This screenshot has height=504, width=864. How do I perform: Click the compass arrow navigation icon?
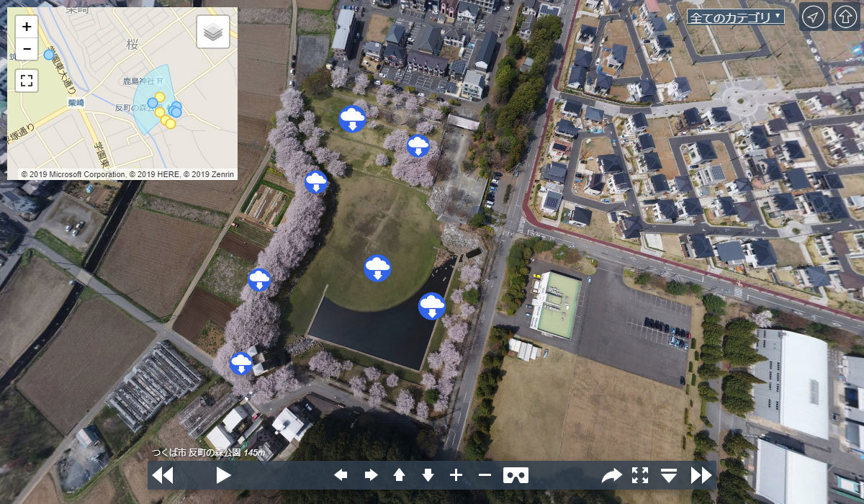tap(814, 17)
